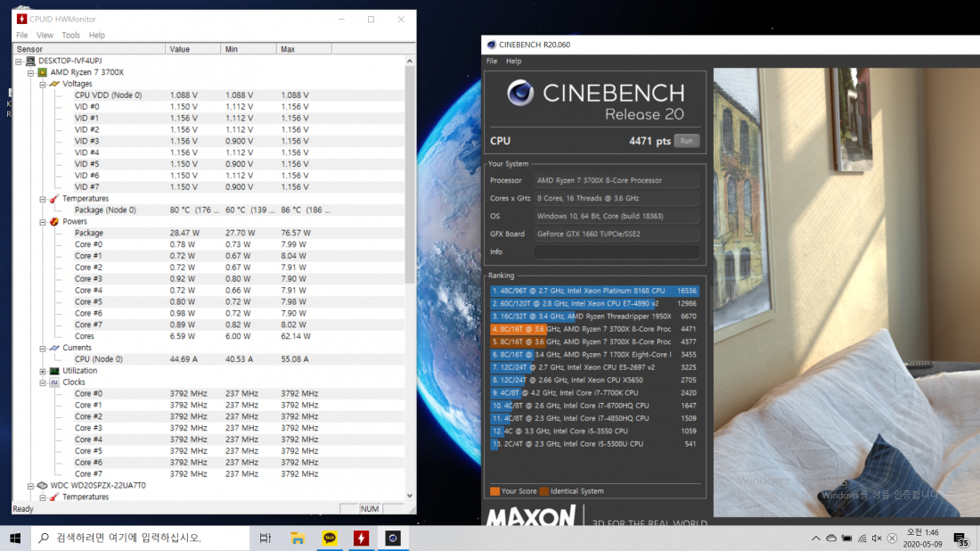980x551 pixels.
Task: Click the Powers flame icon
Action: pyautogui.click(x=54, y=222)
